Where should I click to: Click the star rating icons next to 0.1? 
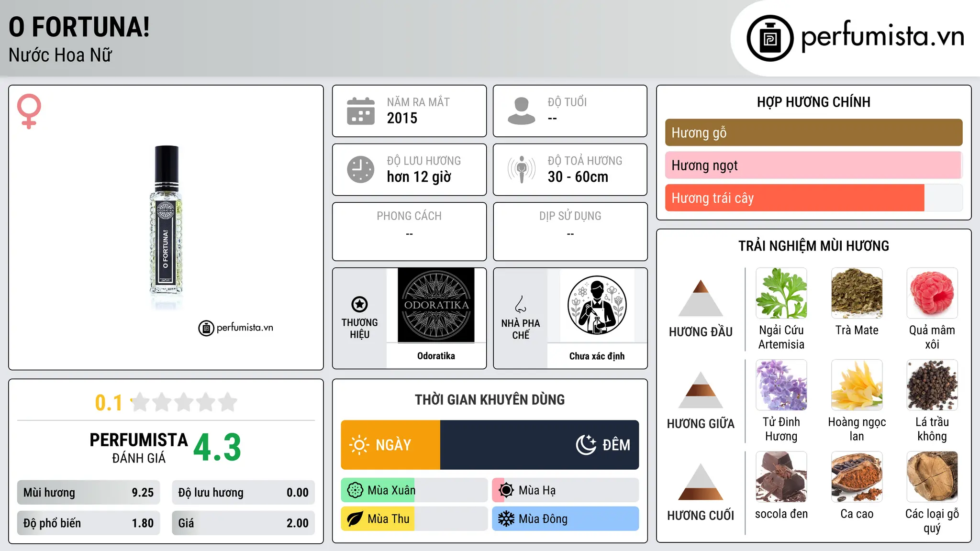pyautogui.click(x=184, y=402)
